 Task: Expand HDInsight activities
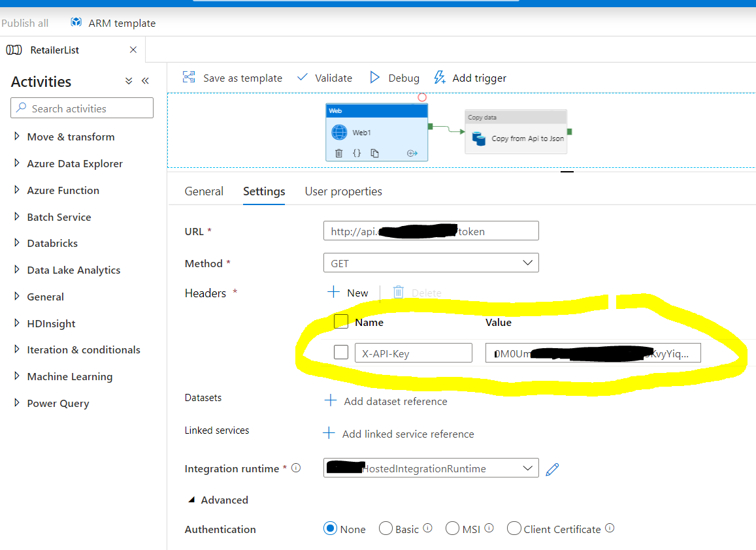click(x=17, y=323)
